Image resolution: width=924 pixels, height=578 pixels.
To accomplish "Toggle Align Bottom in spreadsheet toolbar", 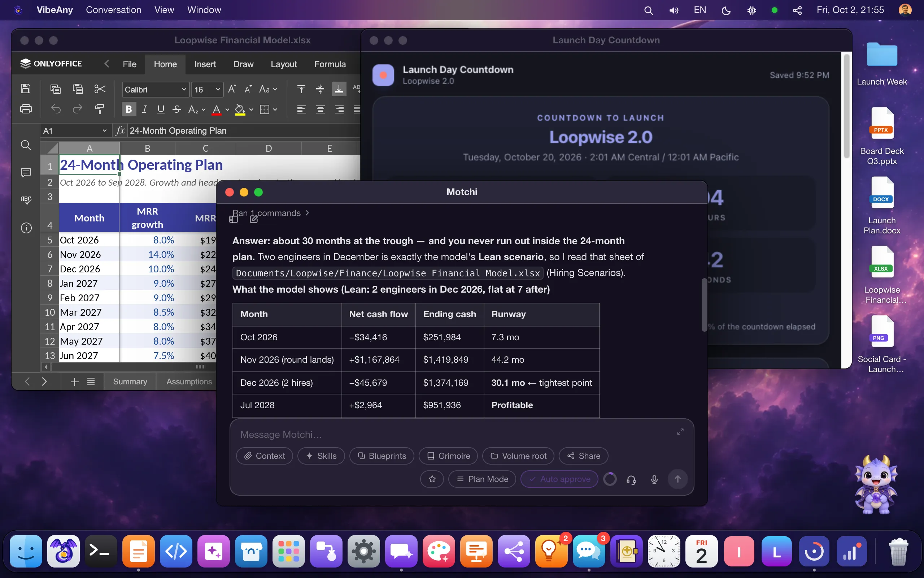I will tap(339, 89).
